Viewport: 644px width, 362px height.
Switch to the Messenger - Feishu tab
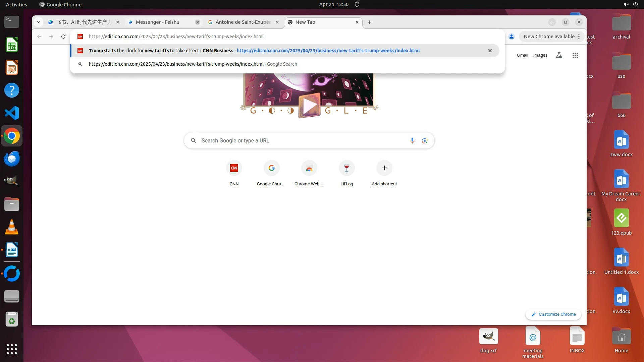tap(158, 22)
